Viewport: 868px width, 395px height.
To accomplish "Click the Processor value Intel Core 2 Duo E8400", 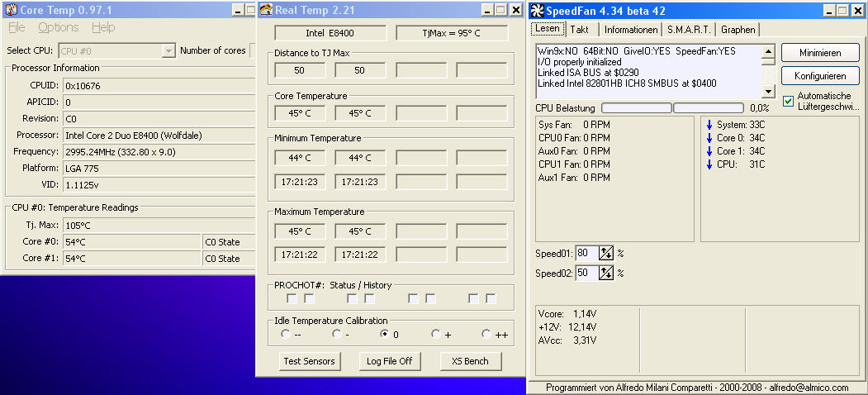I will tap(159, 136).
